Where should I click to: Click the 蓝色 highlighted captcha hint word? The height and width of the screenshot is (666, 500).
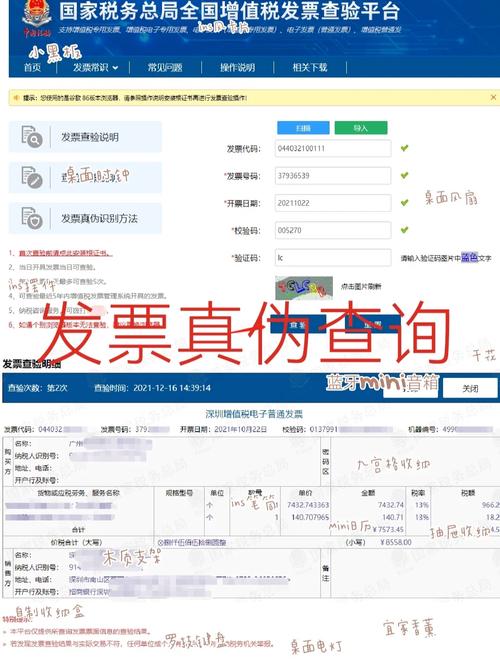(469, 257)
